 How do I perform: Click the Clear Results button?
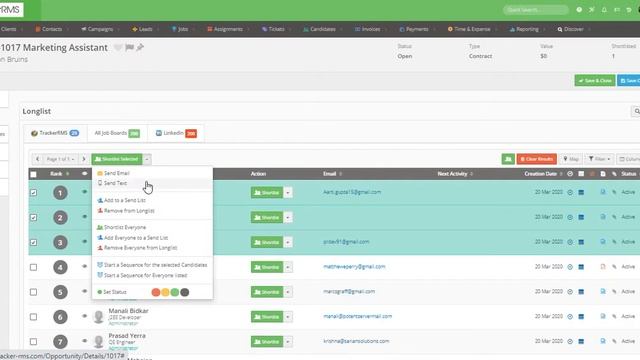[536, 159]
